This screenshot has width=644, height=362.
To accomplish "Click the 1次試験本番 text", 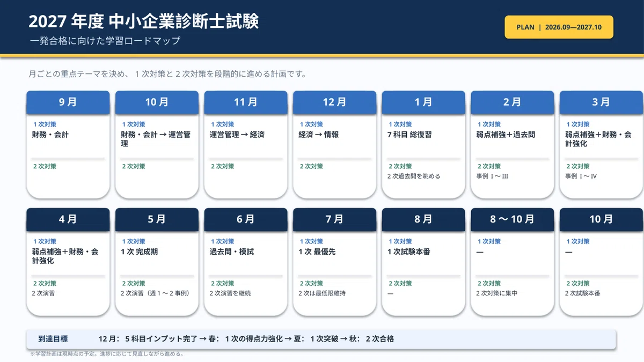I will click(409, 252).
